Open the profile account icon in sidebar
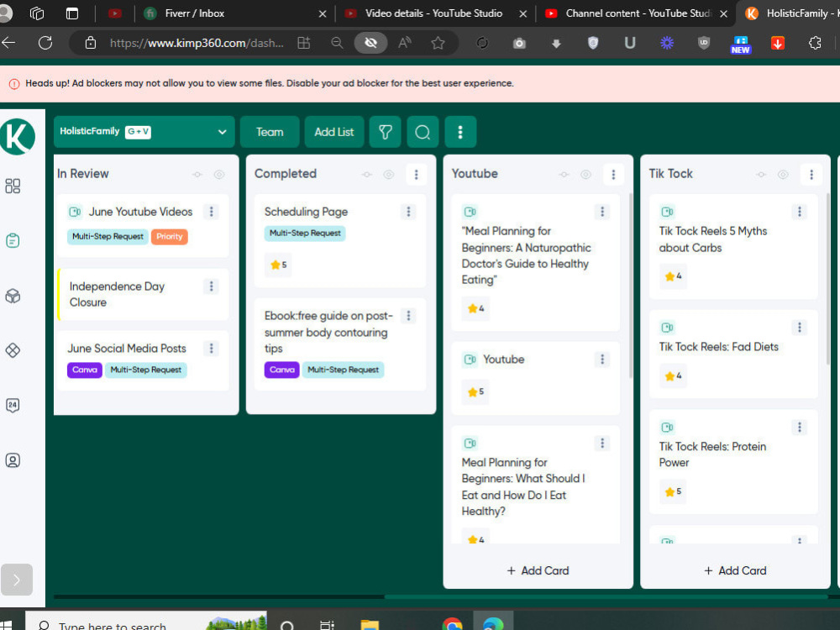 (x=13, y=460)
